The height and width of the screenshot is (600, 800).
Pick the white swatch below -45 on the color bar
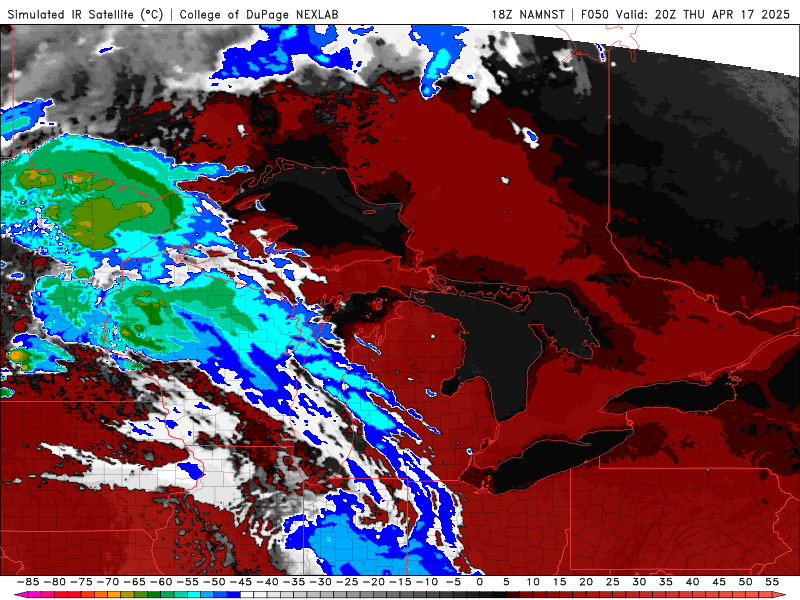point(247,595)
